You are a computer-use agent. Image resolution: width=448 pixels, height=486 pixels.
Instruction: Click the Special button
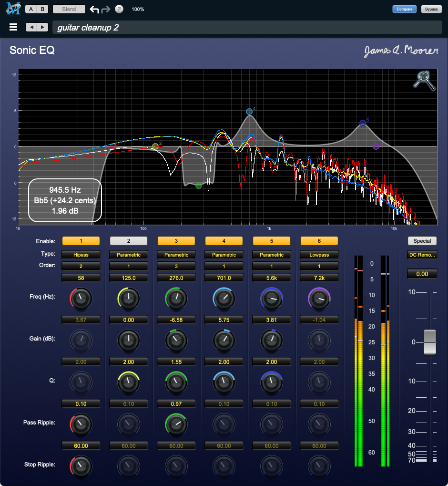(422, 241)
